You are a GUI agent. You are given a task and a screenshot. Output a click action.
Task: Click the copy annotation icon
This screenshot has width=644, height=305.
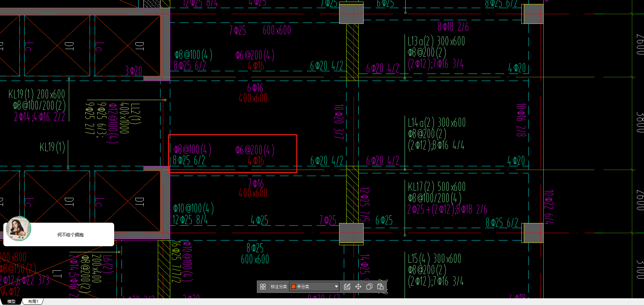coord(369,287)
